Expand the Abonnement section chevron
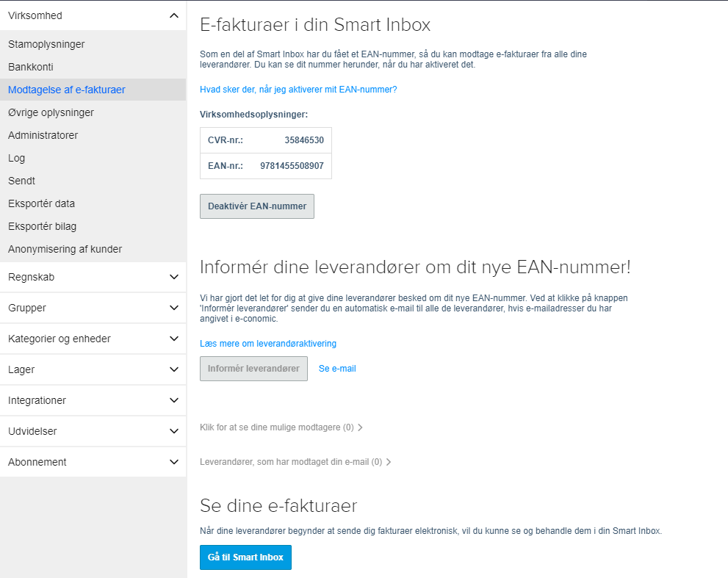Image resolution: width=728 pixels, height=578 pixels. pos(174,462)
